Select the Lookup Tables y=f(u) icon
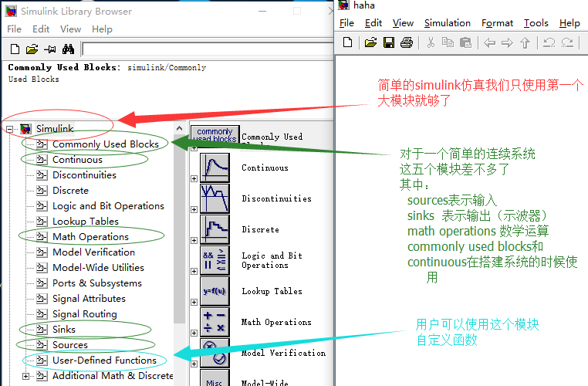Viewport: 588px width, 386px height. pyautogui.click(x=215, y=291)
